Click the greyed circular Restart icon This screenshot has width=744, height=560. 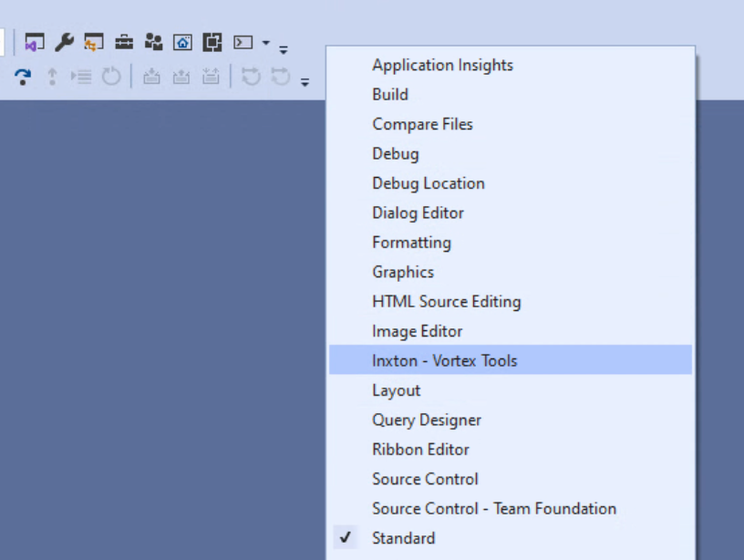click(x=111, y=77)
